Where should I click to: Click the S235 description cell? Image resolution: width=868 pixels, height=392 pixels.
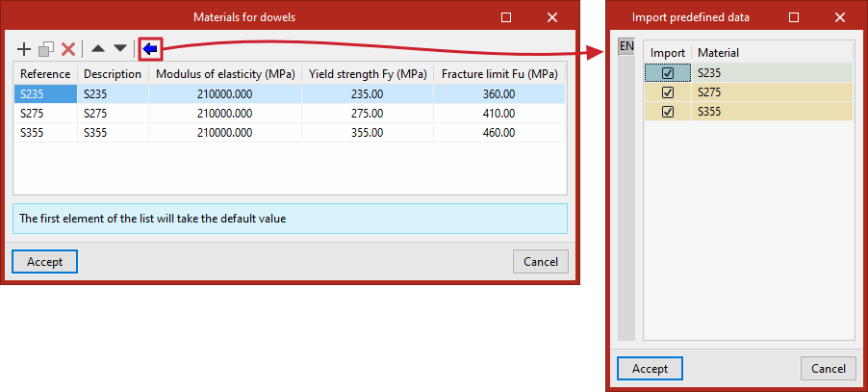point(113,94)
